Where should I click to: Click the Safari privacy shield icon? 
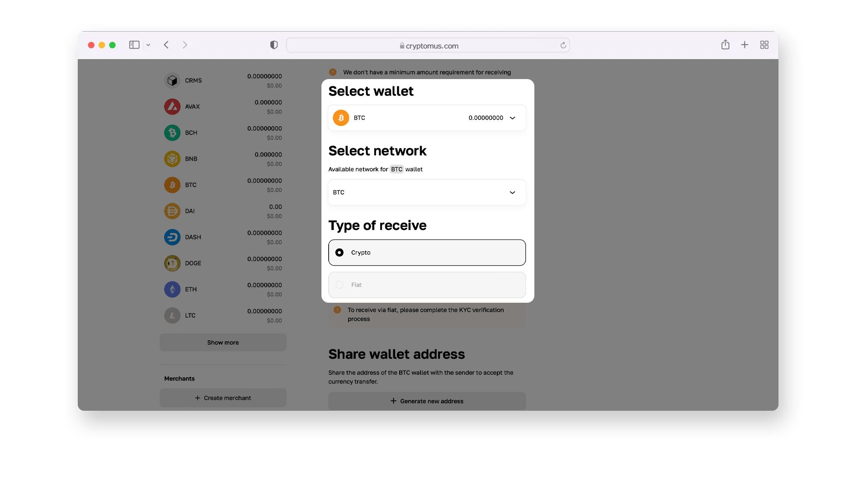[x=274, y=45]
